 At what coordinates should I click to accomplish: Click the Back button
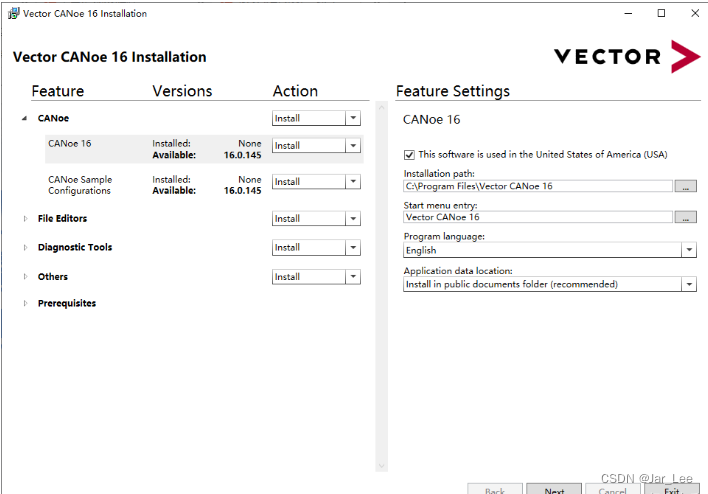coord(495,489)
